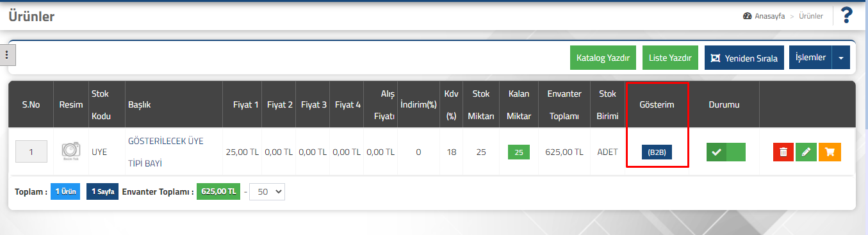The image size is (868, 235).
Task: Open the help question mark icon
Action: [x=847, y=15]
